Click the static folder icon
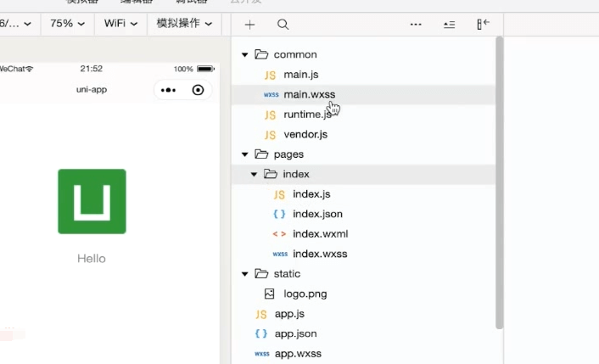Screen dimensions: 599x364 [x=261, y=273]
